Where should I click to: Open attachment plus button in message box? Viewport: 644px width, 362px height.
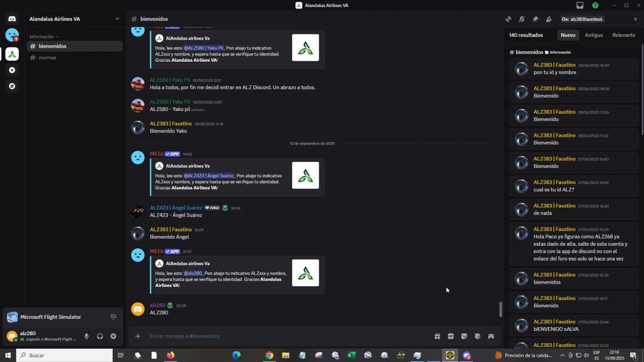click(x=138, y=336)
